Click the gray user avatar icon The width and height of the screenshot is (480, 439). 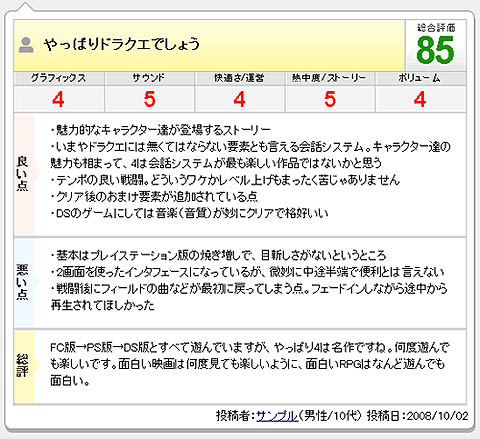point(26,45)
